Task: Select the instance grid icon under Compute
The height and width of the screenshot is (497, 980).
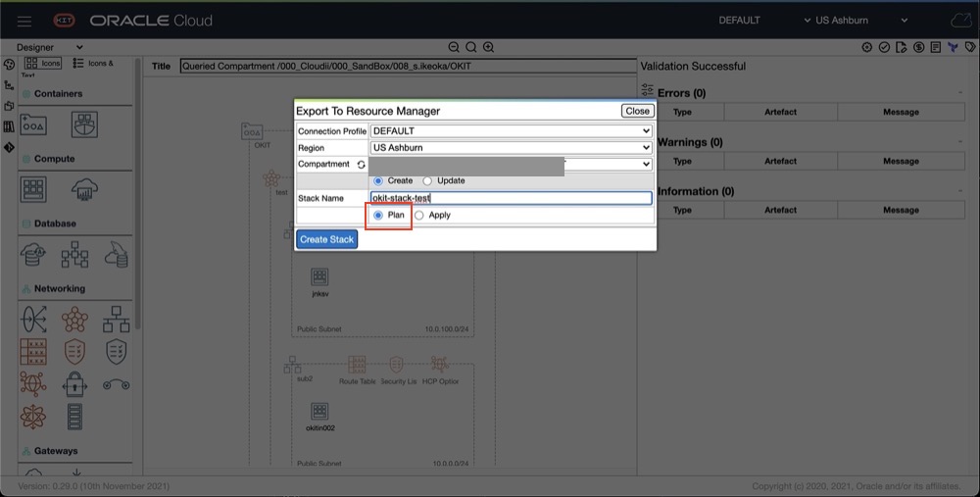Action: tap(33, 189)
